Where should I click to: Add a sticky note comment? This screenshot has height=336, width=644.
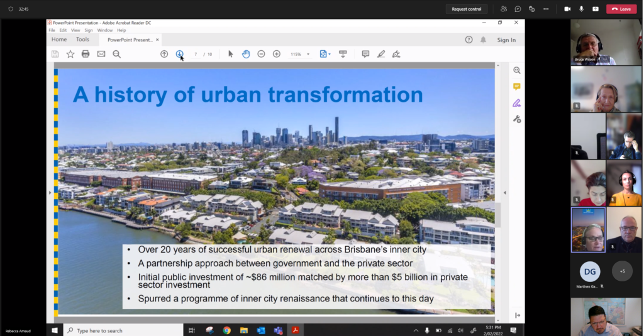[x=365, y=54]
